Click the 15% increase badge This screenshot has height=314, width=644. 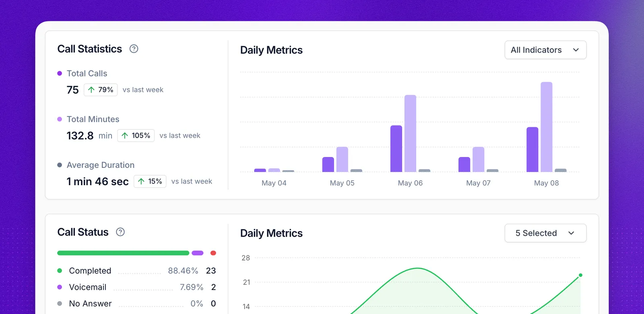(150, 182)
